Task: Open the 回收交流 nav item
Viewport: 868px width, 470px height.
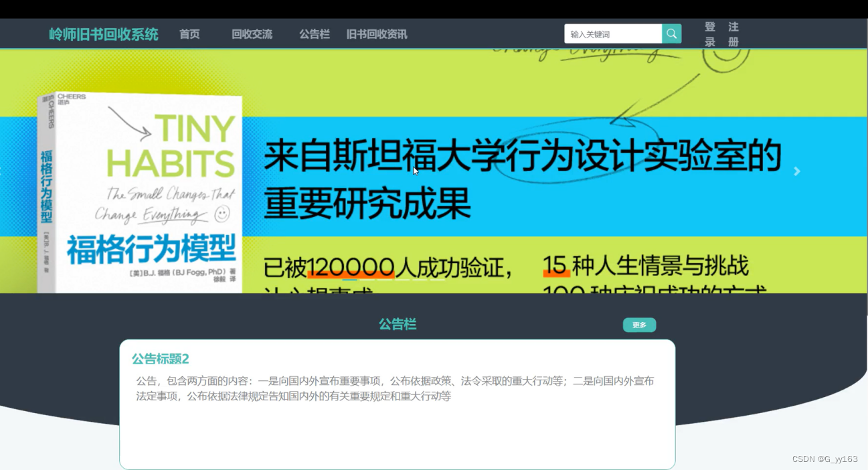Action: 252,34
